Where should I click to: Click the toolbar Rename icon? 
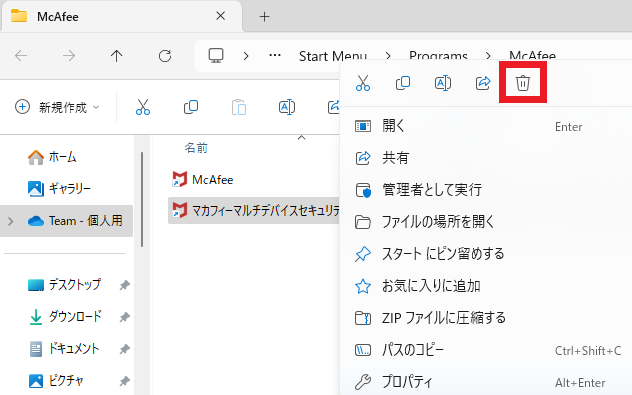[x=287, y=107]
